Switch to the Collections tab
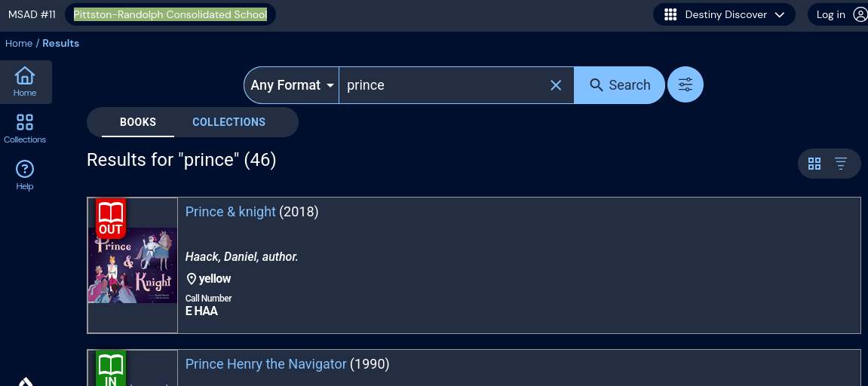Image resolution: width=868 pixels, height=386 pixels. 229,122
